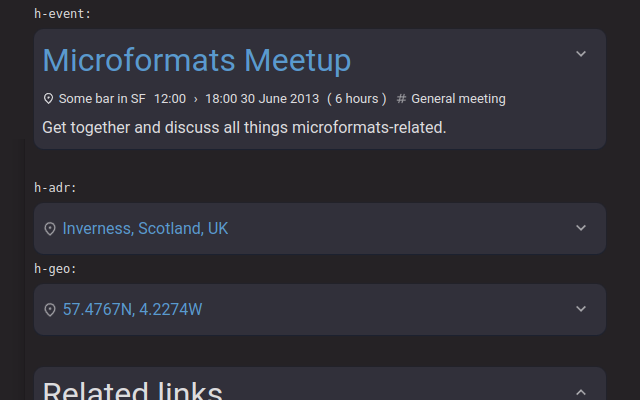Click the location pin beside Some bar in SF
640x400 pixels.
pos(48,99)
